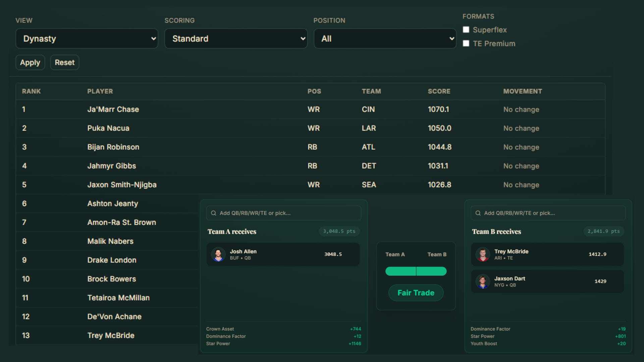
Task: Click Team B total 2,841.9 pts badge
Action: (x=603, y=231)
